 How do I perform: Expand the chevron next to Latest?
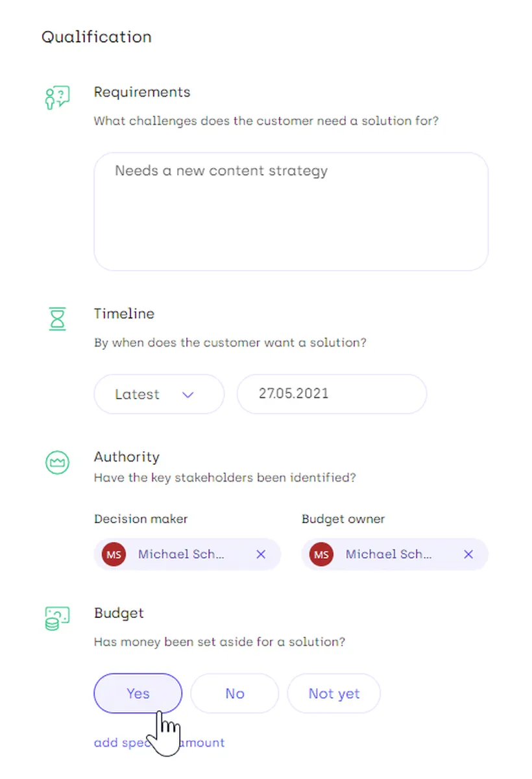click(x=188, y=394)
